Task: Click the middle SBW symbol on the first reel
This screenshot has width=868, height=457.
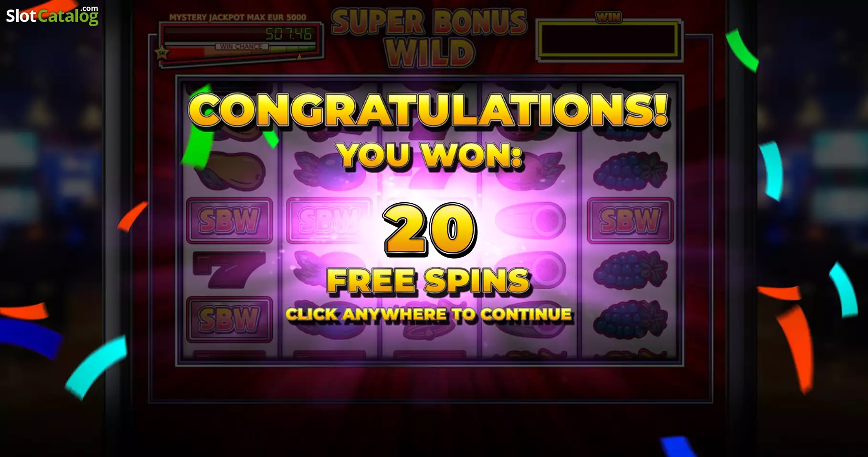Action: pyautogui.click(x=229, y=221)
